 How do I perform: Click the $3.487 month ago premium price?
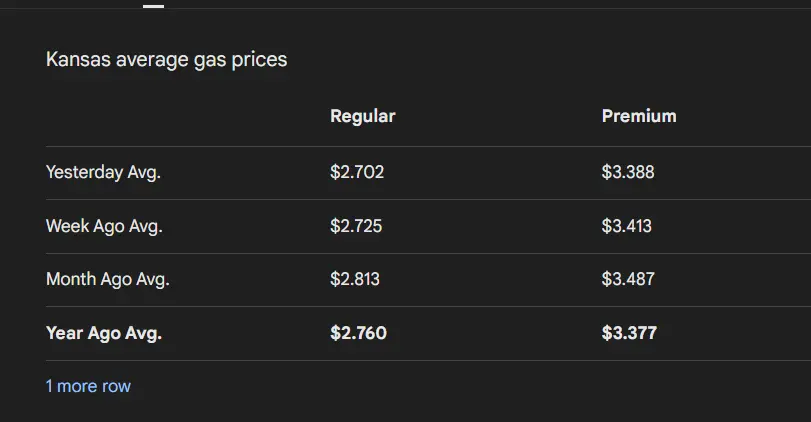pyautogui.click(x=627, y=279)
